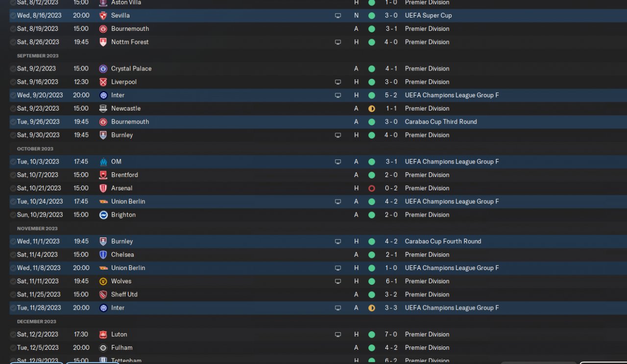Open the Sheff Utd team link
This screenshot has width=627, height=364.
point(124,295)
